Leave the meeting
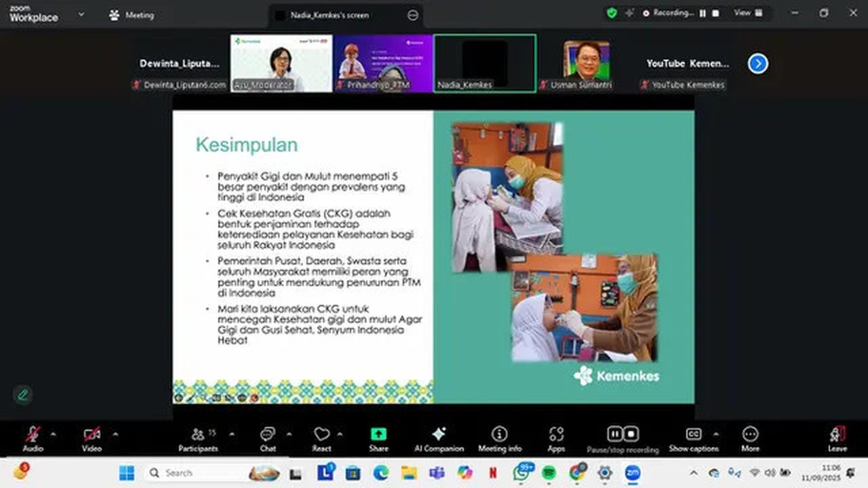 pos(837,439)
